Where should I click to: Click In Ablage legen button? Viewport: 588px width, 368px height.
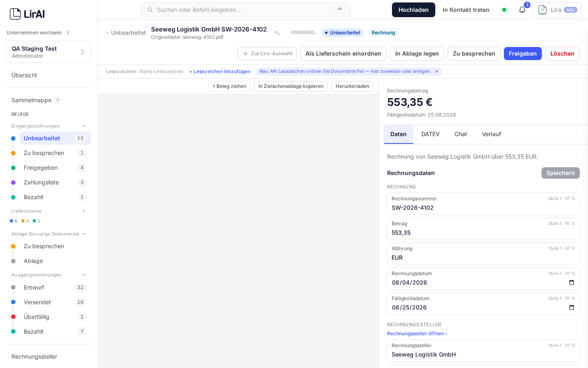[x=417, y=54]
